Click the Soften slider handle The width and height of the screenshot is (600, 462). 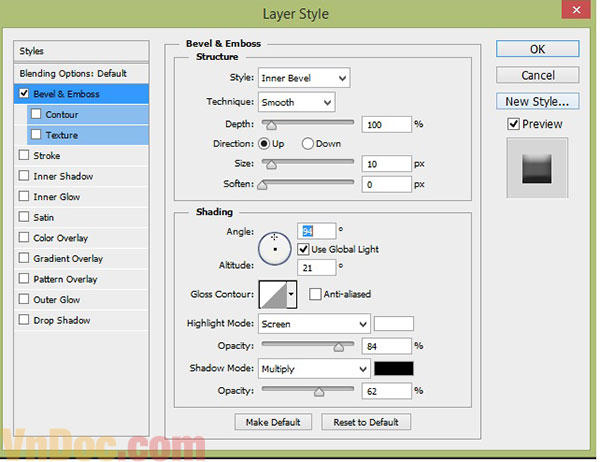click(262, 185)
